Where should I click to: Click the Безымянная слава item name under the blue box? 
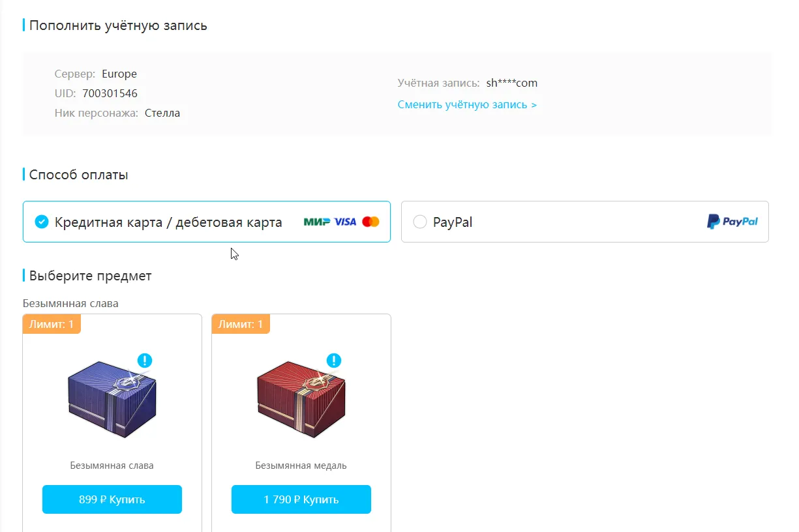[112, 465]
